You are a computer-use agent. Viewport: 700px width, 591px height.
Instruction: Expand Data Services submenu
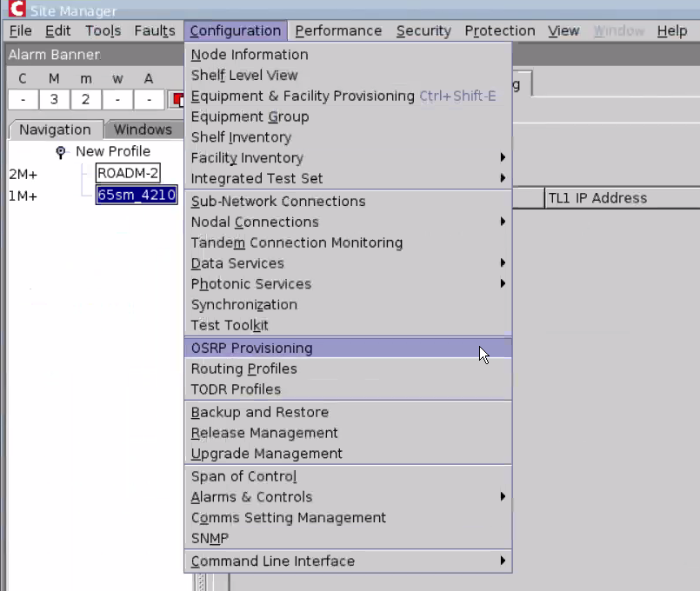(x=348, y=263)
